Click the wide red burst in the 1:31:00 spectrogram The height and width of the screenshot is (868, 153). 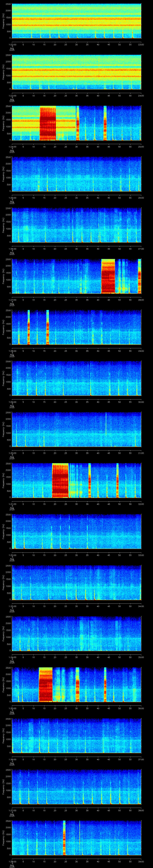click(x=60, y=481)
